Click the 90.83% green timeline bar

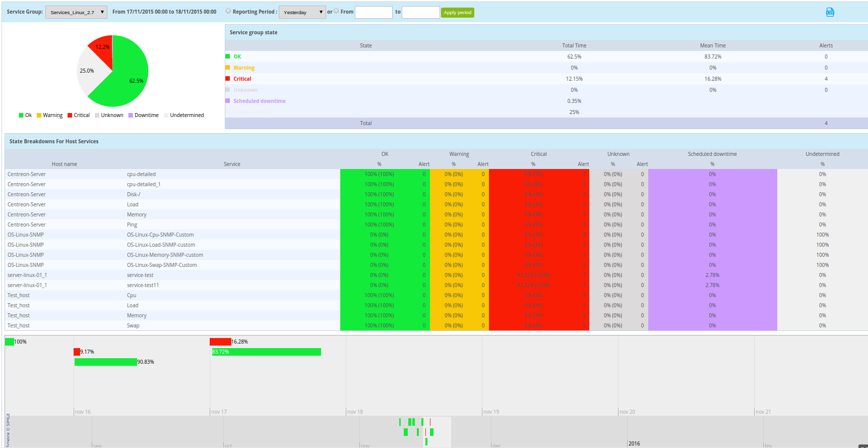pos(105,362)
